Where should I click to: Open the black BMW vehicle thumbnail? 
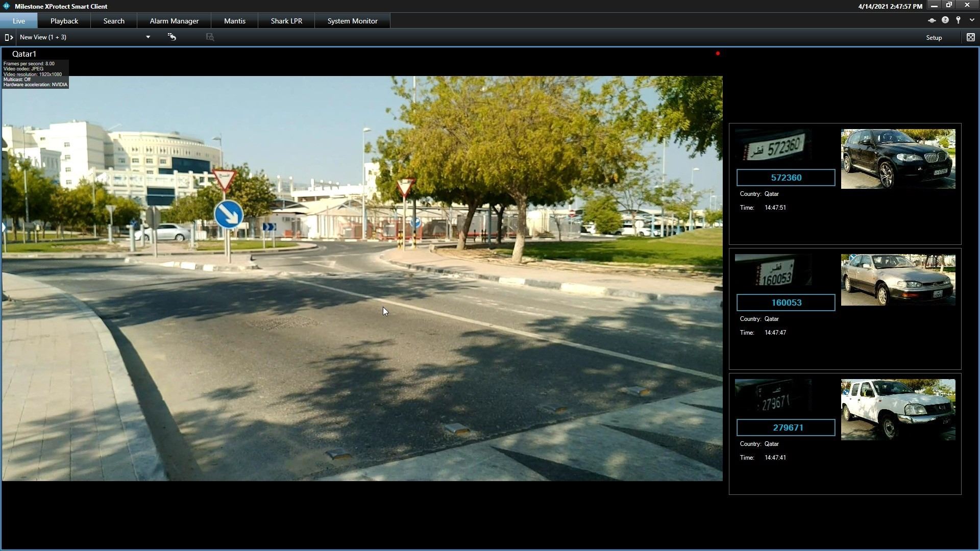point(898,159)
